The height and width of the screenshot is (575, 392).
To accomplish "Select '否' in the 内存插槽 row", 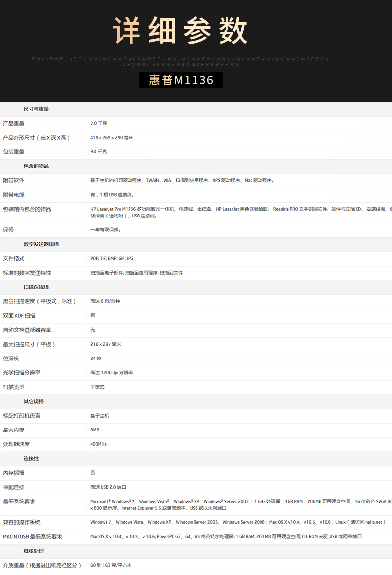I will point(93,473).
